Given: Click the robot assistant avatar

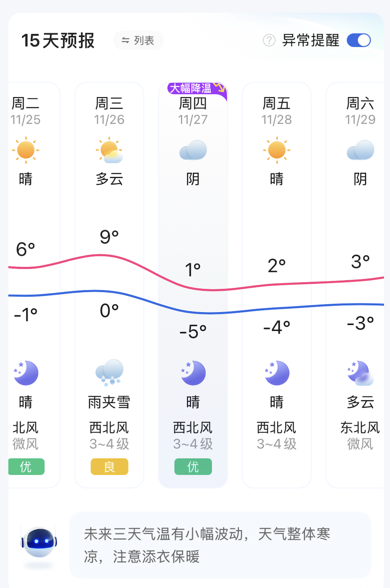Looking at the screenshot, I should (x=39, y=542).
